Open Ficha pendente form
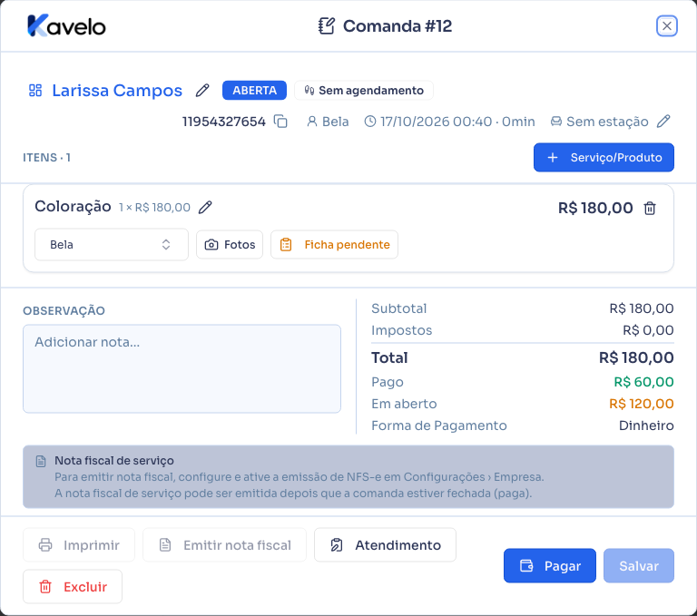Screen dimensions: 697x616 334,244
